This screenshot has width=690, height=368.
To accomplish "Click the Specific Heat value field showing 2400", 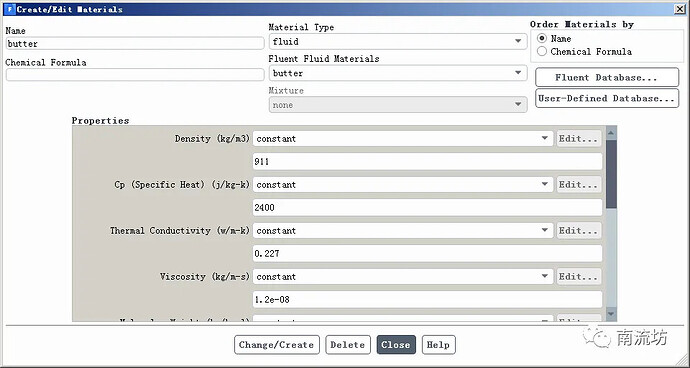I will pyautogui.click(x=427, y=207).
